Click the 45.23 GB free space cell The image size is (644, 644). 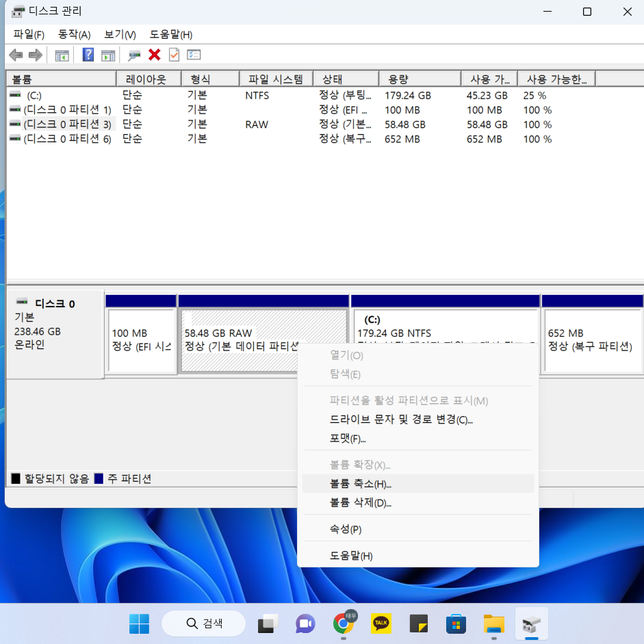click(x=487, y=95)
